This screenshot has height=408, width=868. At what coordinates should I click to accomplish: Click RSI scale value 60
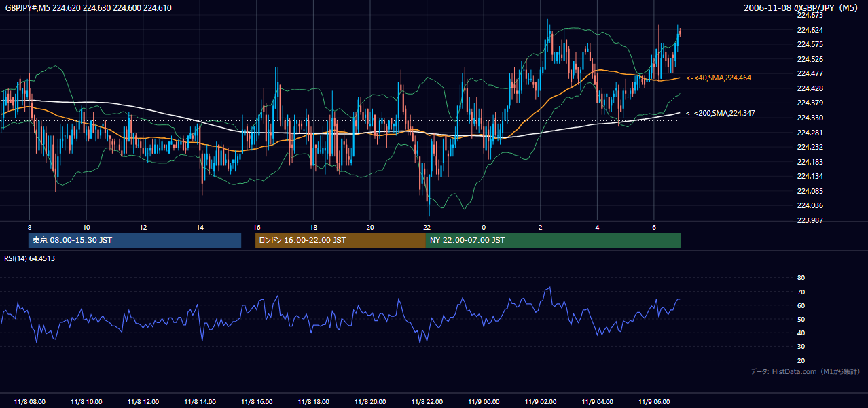[801, 305]
